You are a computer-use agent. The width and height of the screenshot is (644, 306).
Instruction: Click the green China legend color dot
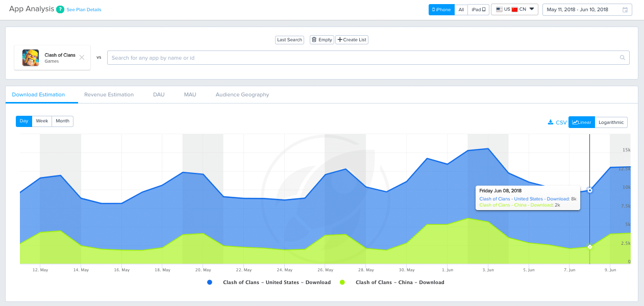342,283
